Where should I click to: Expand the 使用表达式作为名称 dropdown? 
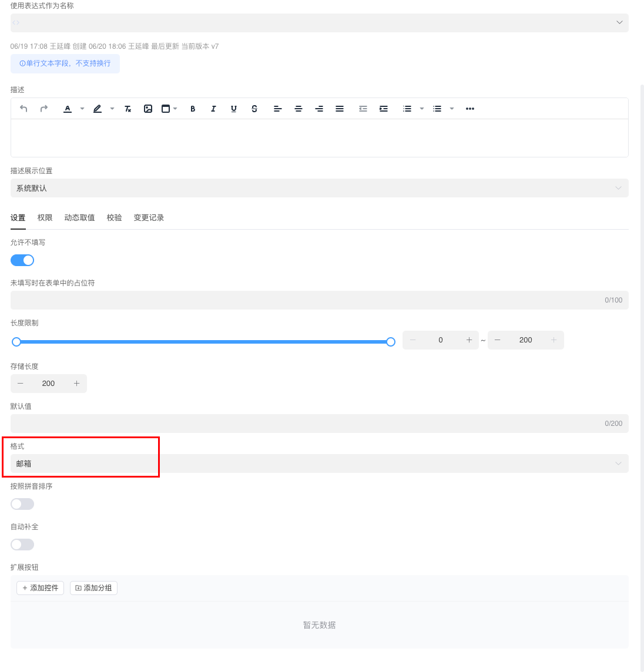(319, 22)
